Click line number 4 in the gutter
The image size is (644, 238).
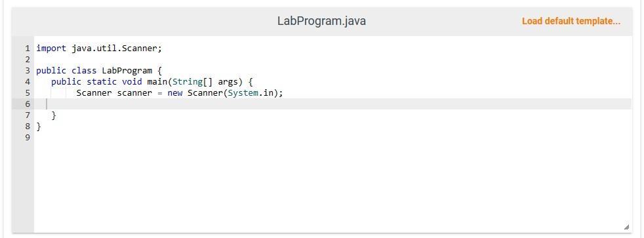coord(28,82)
